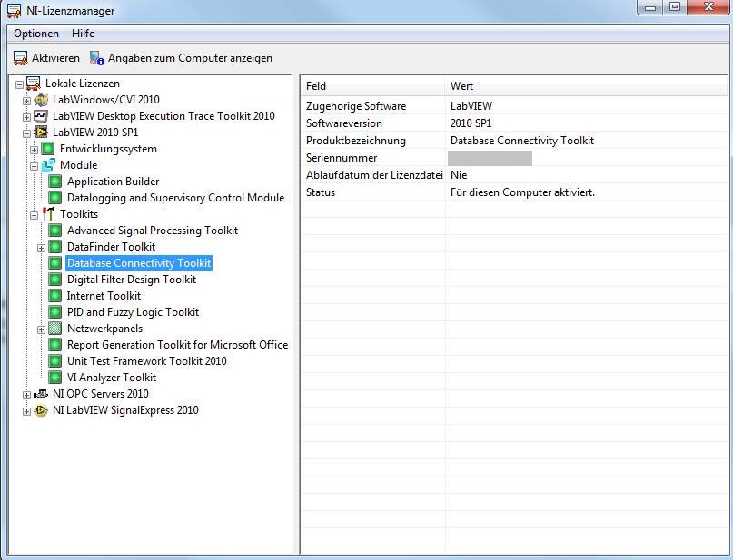Expand the Netzwerkpanels node
Screen dimensions: 733x560
pyautogui.click(x=41, y=329)
